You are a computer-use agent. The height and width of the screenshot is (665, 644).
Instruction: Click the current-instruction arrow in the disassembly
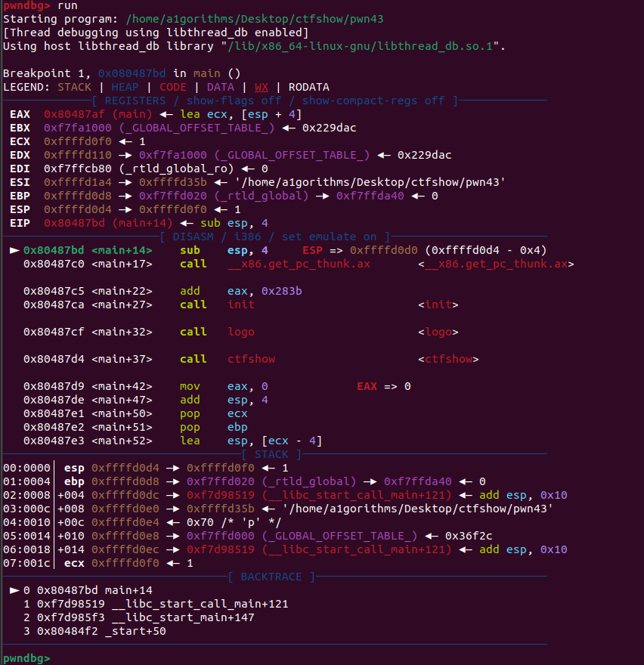coord(14,250)
